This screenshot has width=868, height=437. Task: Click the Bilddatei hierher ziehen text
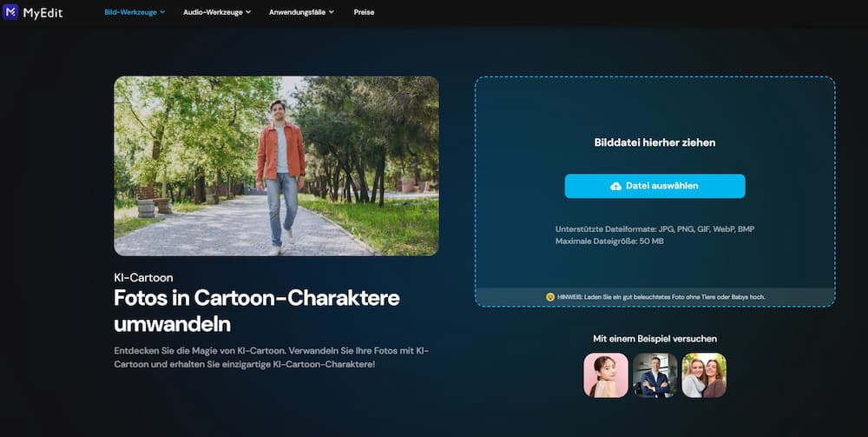click(x=654, y=142)
